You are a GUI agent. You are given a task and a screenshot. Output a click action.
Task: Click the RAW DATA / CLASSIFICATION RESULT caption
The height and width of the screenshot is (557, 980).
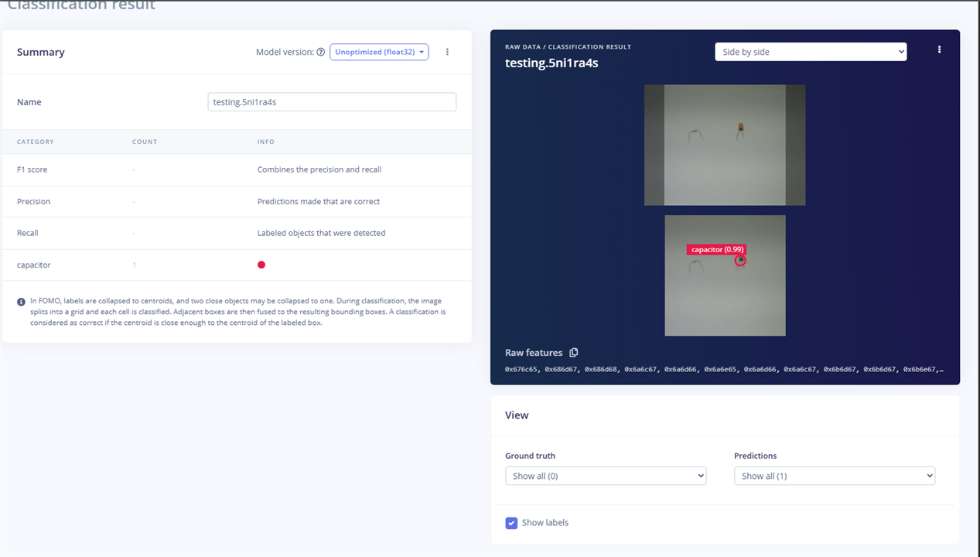568,47
